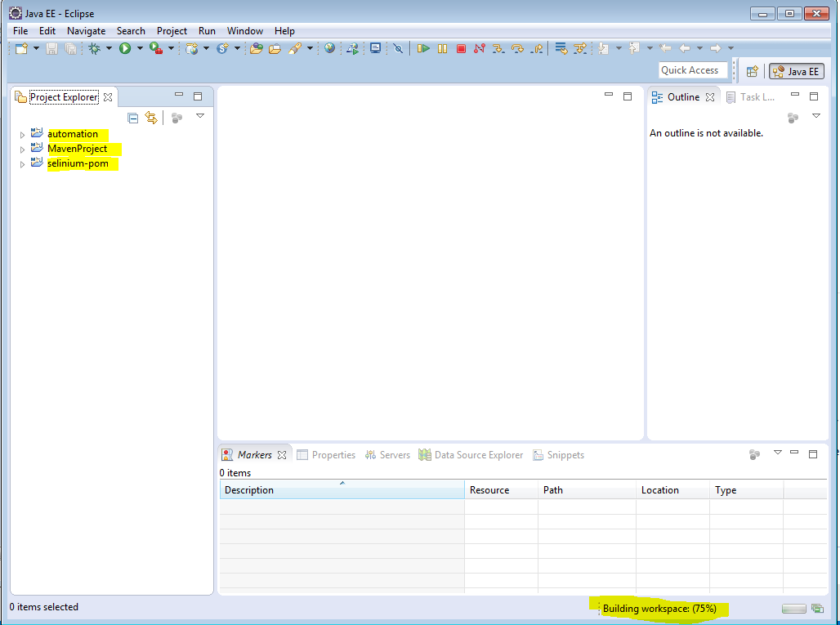Start debugging with the bug icon

[94, 49]
